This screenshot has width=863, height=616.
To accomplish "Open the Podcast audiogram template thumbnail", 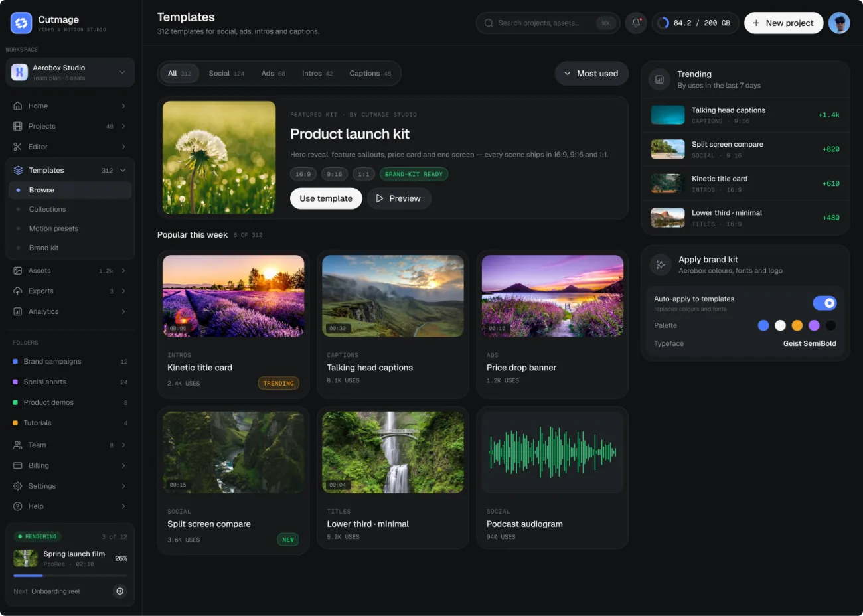I will (x=552, y=452).
